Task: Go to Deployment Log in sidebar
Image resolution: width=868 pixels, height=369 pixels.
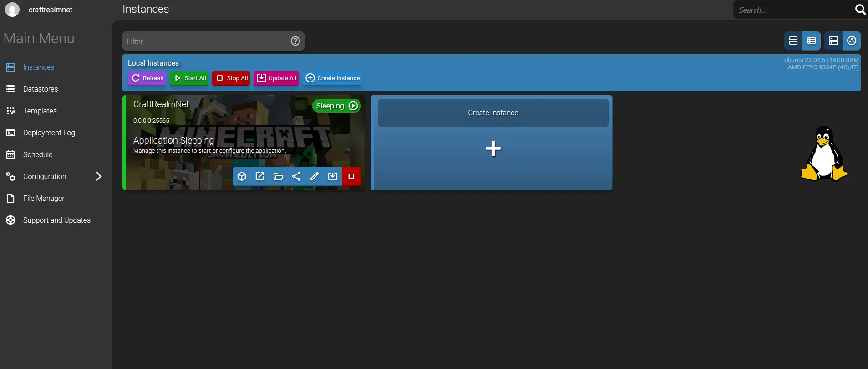Action: (x=49, y=133)
